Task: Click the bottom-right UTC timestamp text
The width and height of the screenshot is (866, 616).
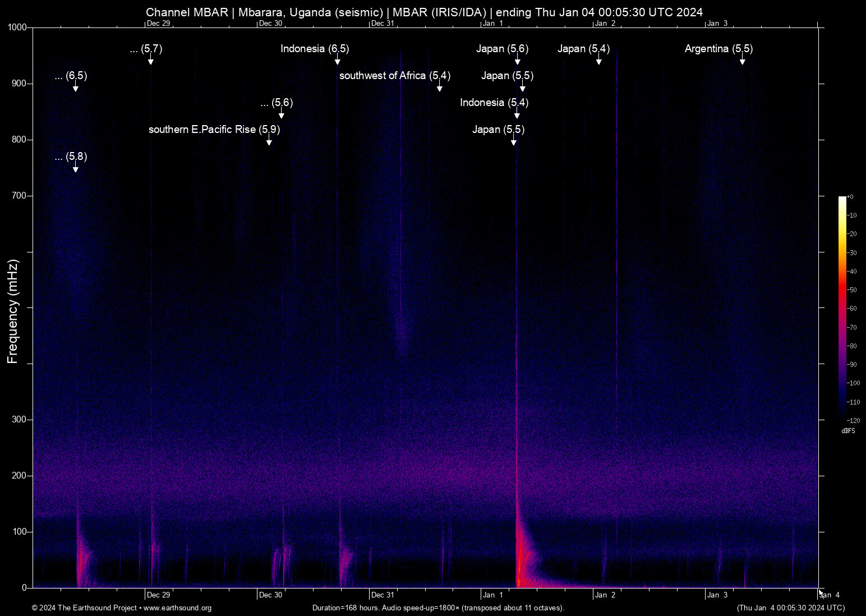Action: coord(790,608)
